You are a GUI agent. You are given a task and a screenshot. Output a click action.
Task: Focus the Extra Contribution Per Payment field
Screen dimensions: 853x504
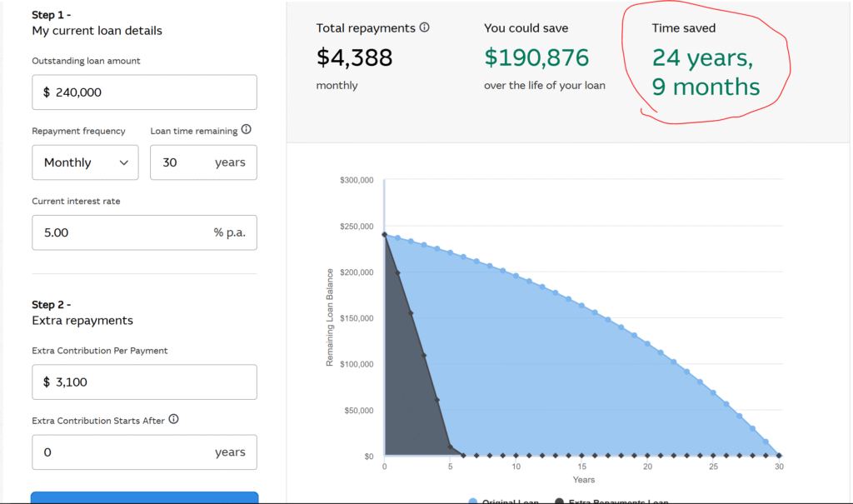[144, 382]
